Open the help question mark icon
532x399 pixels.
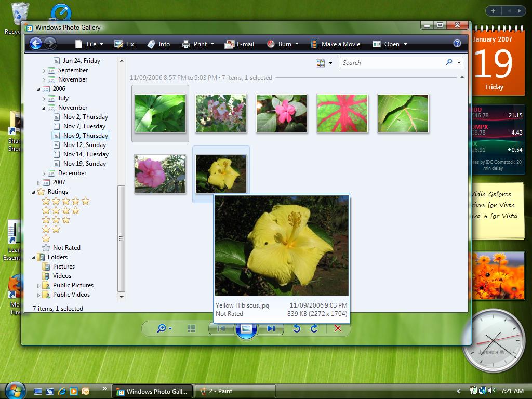tap(457, 43)
